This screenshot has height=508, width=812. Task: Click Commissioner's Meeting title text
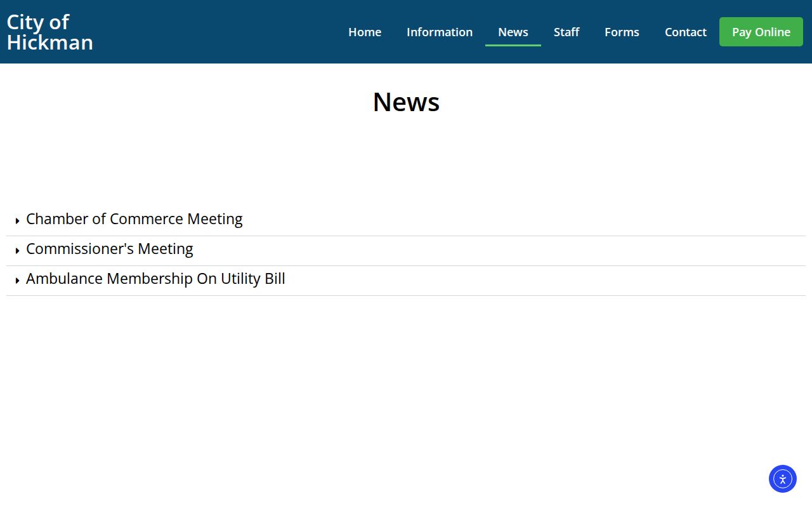click(109, 249)
